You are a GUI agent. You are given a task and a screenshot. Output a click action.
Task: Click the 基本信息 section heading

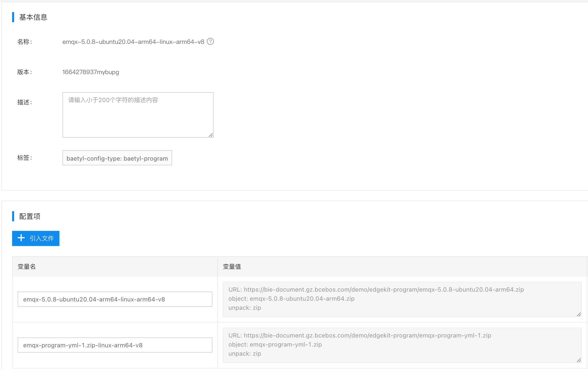click(x=33, y=17)
